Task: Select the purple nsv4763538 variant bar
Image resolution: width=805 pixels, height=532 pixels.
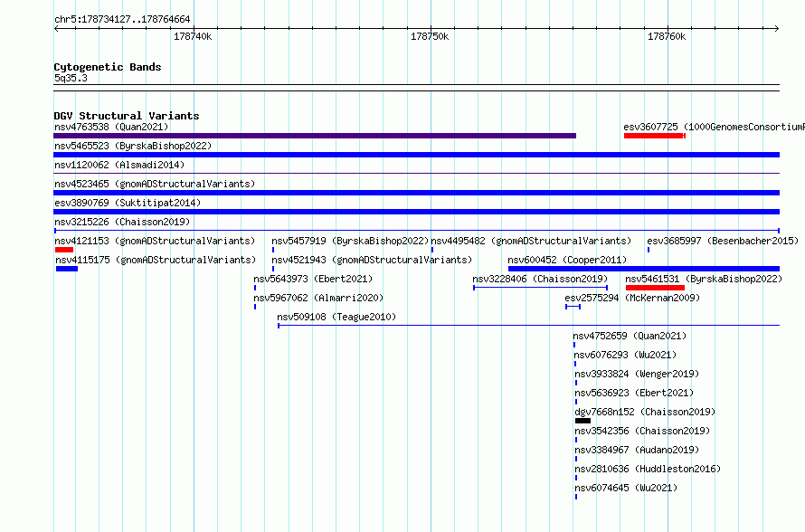Action: tap(315, 136)
